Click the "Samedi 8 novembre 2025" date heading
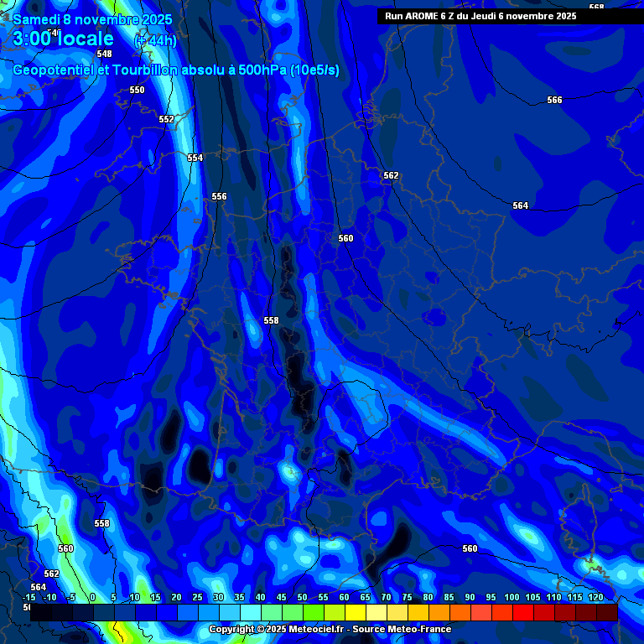644x644 pixels. pyautogui.click(x=93, y=19)
